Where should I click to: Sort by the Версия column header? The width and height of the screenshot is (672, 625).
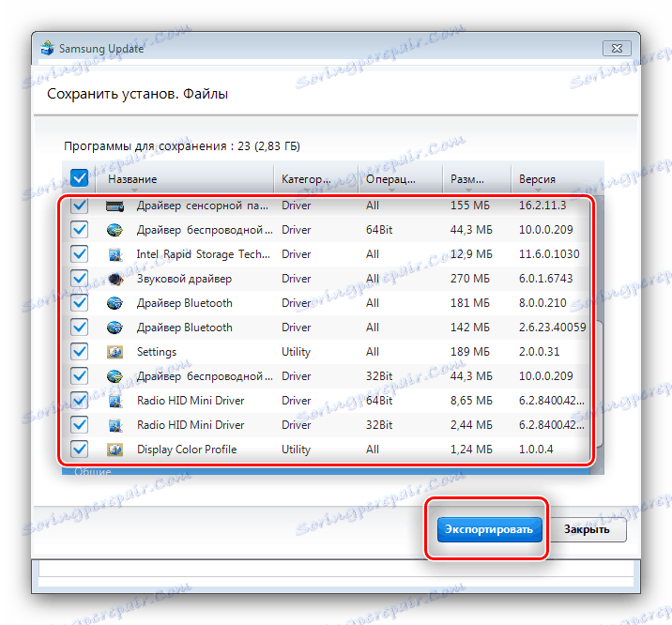pyautogui.click(x=557, y=179)
